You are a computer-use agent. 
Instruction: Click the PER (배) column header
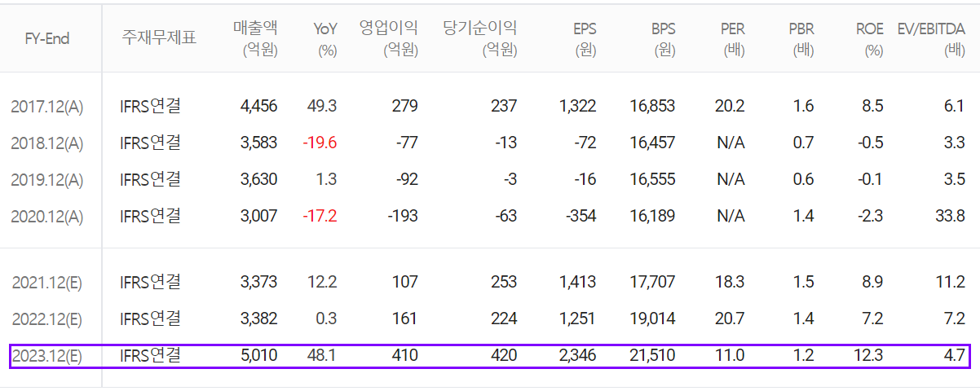point(732,38)
